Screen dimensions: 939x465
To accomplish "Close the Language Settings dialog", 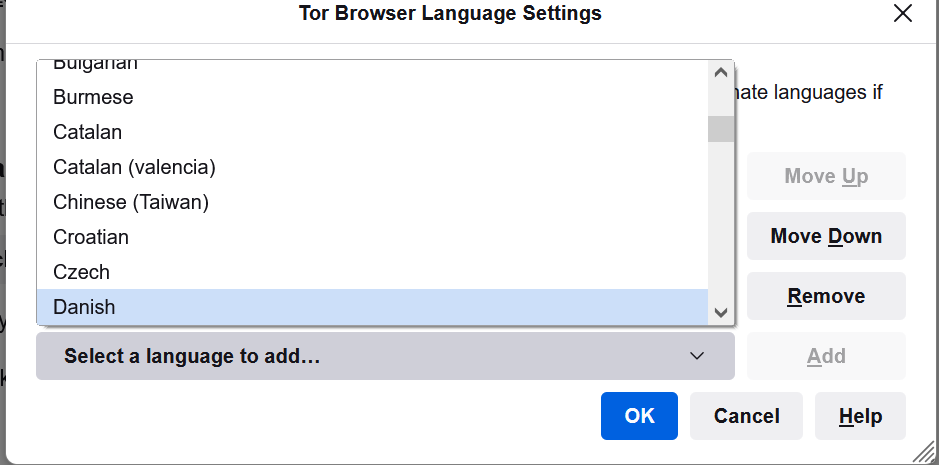I will (x=903, y=14).
